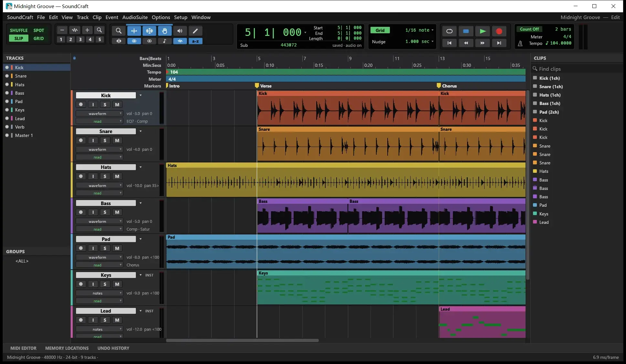Open Kick track view waveform dropdown
This screenshot has width=626, height=364.
click(x=99, y=114)
